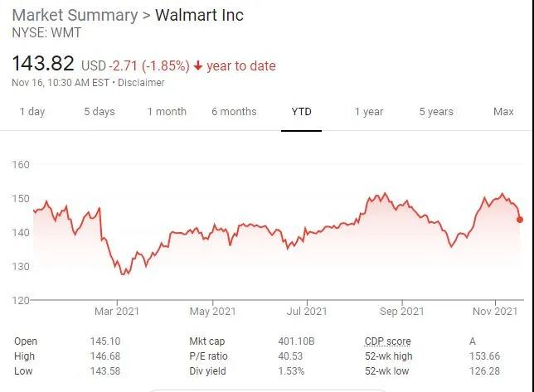This screenshot has height=392, width=534.
Task: Switch to the 1 year tab
Action: (369, 112)
